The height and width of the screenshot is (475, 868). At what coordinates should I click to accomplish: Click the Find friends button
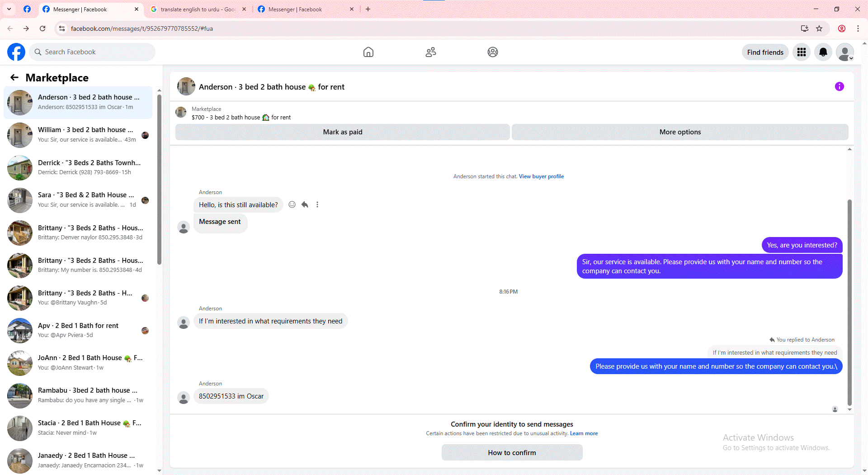pos(765,52)
